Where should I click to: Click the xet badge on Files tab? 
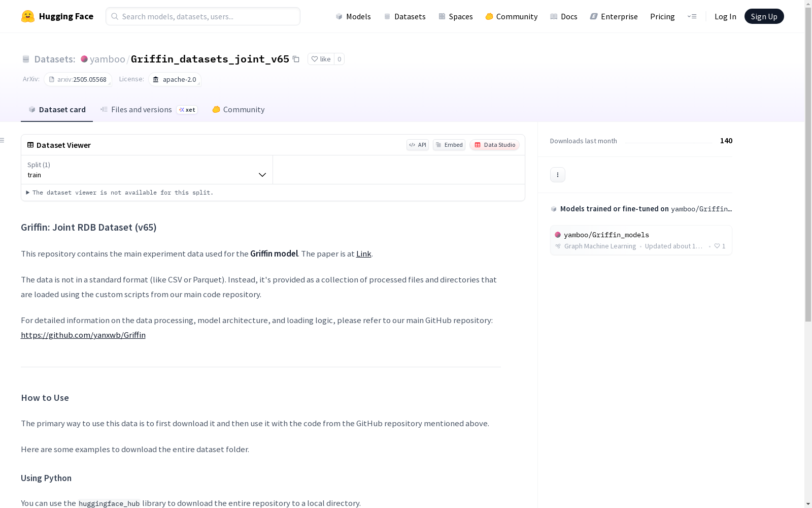187,110
